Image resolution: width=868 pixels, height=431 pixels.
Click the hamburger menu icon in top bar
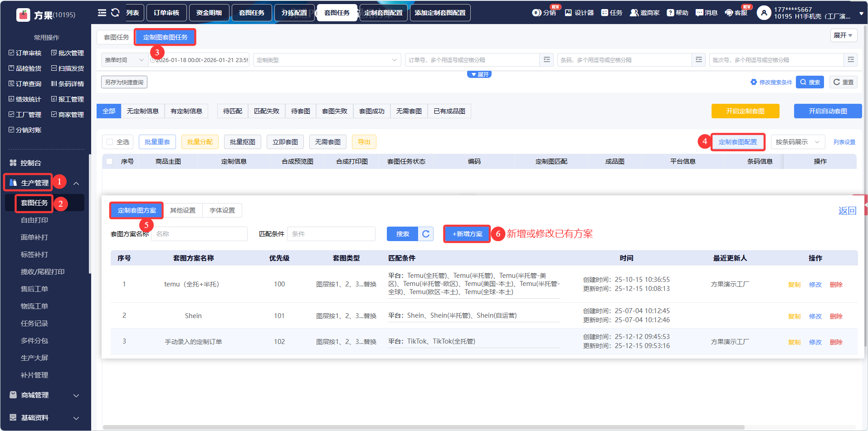(x=102, y=13)
